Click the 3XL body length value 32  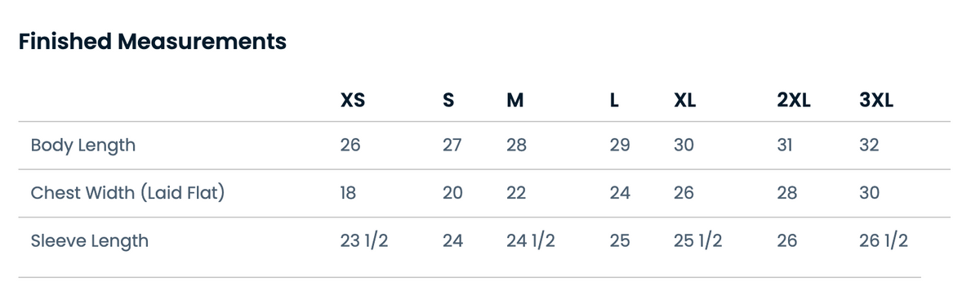pos(869,146)
